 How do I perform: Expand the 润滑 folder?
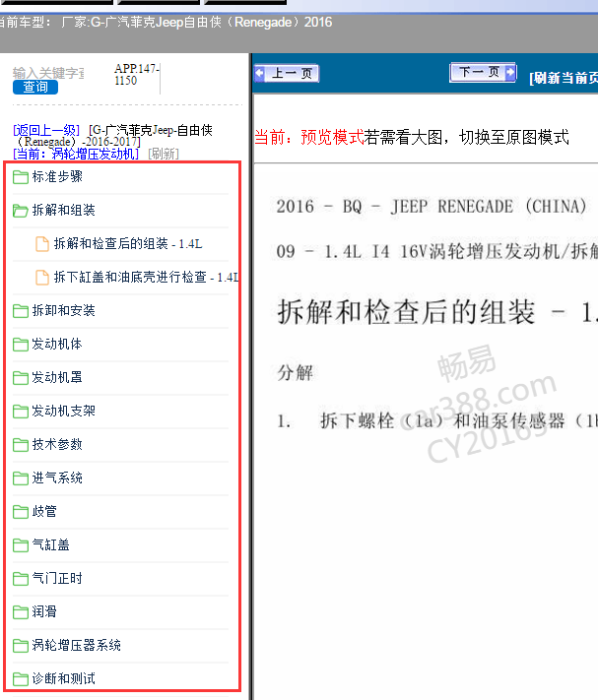point(44,612)
